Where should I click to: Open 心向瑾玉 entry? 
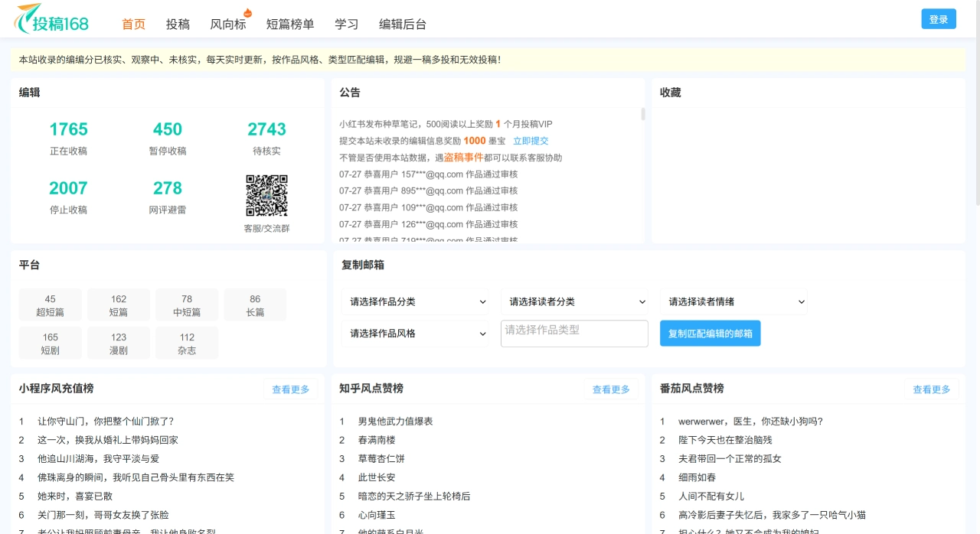pyautogui.click(x=377, y=515)
